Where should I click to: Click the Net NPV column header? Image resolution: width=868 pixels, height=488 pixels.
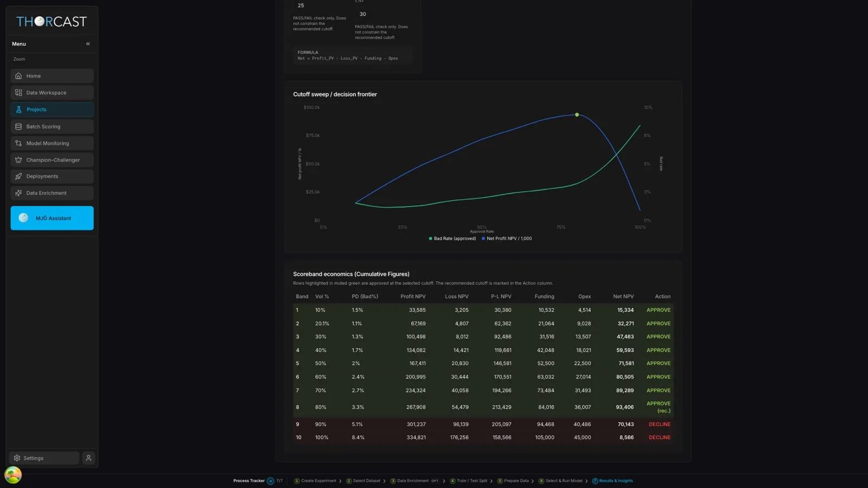click(x=623, y=297)
